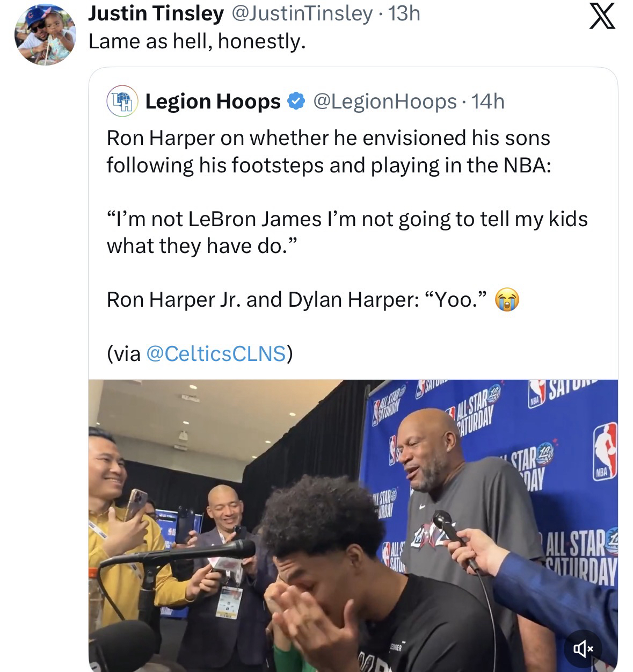Click the Legion Hoops avatar icon
Screen dimensions: 633x672
tap(122, 101)
